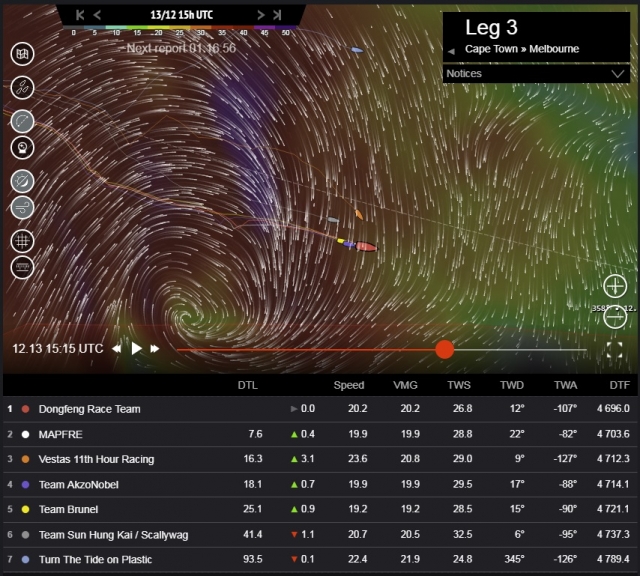This screenshot has width=640, height=576.
Task: Go to the next report
Action: pyautogui.click(x=260, y=15)
